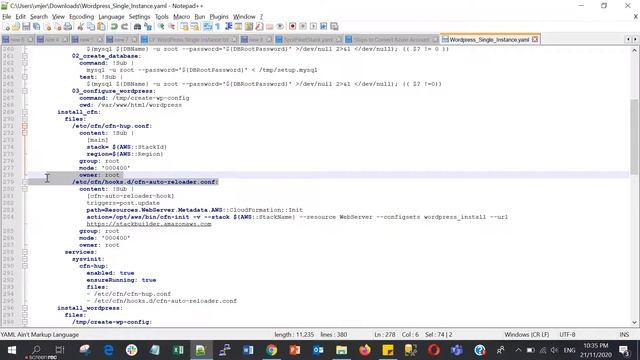Click the Stop Recording macro icon
640x360 pixels.
tap(303, 27)
